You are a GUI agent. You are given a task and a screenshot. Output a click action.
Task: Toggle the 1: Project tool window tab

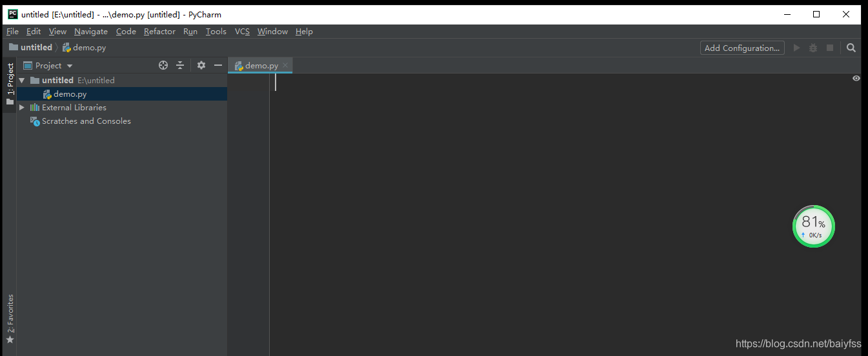tap(10, 84)
